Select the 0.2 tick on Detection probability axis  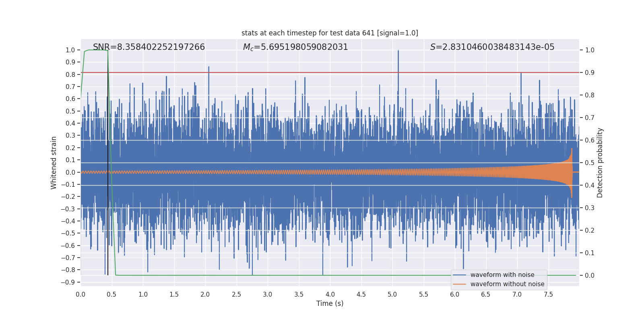pyautogui.click(x=590, y=230)
